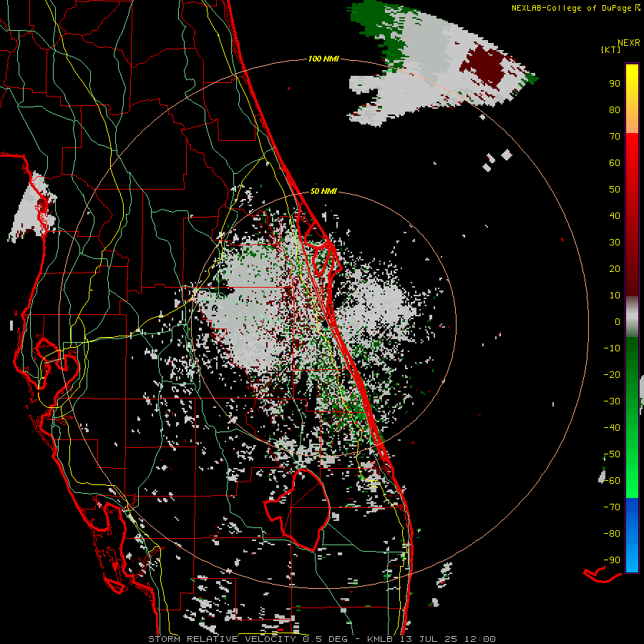Select the positive 70 knot scale label

(615, 137)
